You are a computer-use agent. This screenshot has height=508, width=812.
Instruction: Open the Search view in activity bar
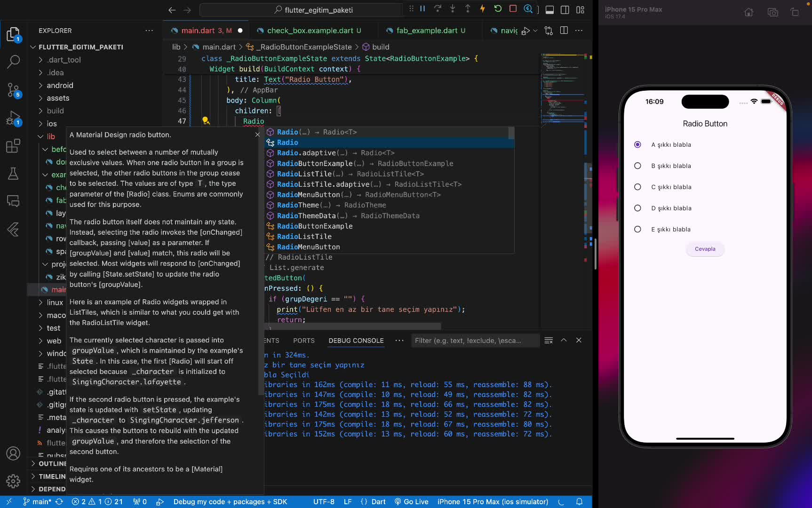pyautogui.click(x=13, y=61)
